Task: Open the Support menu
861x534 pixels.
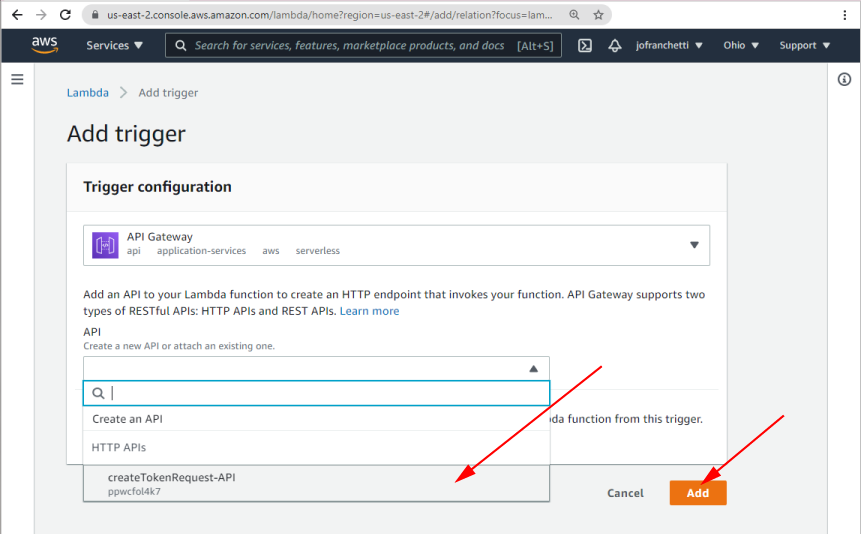Action: click(x=804, y=46)
